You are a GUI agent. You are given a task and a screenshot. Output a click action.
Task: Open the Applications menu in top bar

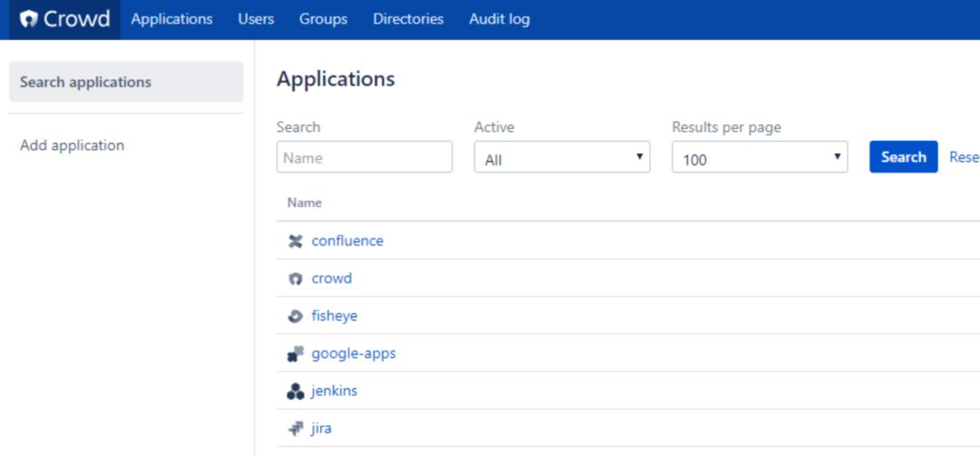(171, 19)
